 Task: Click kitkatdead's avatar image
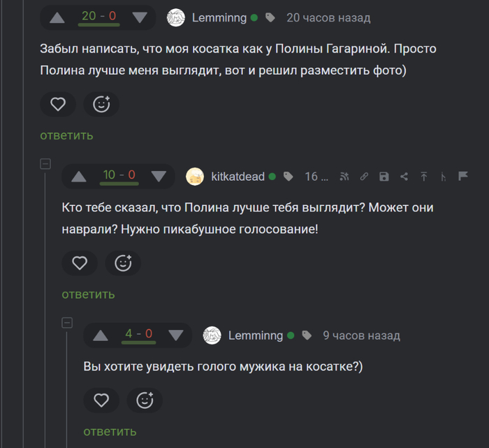(195, 177)
